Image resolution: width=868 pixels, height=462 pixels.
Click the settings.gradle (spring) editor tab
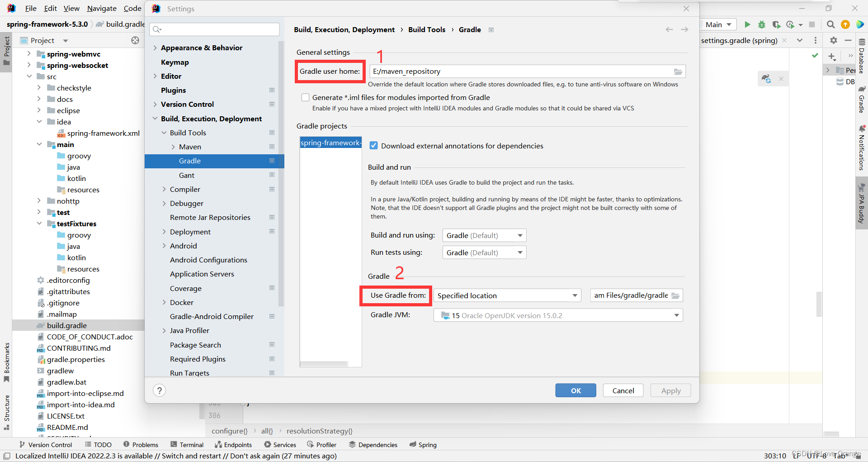click(739, 40)
